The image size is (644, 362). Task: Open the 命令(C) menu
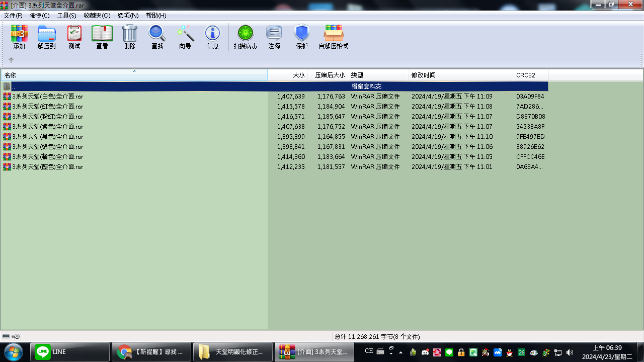click(40, 16)
